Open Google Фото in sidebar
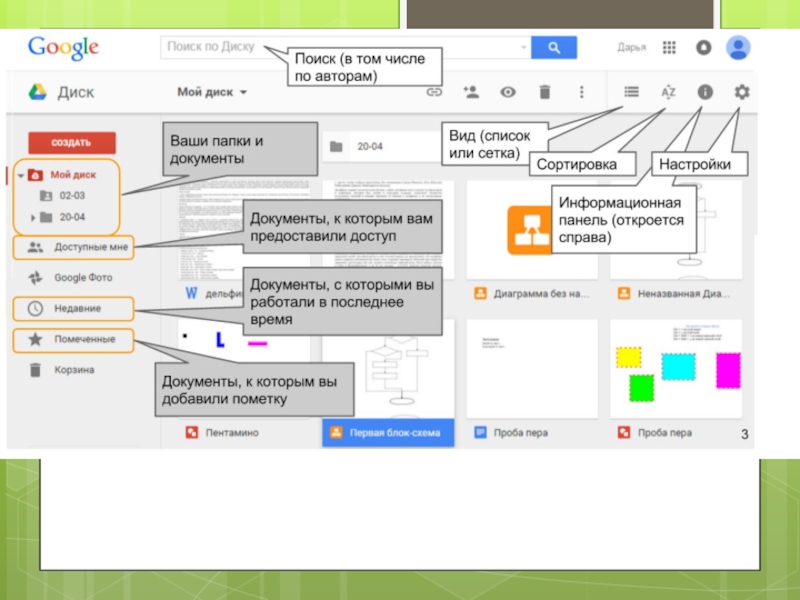The width and height of the screenshot is (800, 600). 83,278
